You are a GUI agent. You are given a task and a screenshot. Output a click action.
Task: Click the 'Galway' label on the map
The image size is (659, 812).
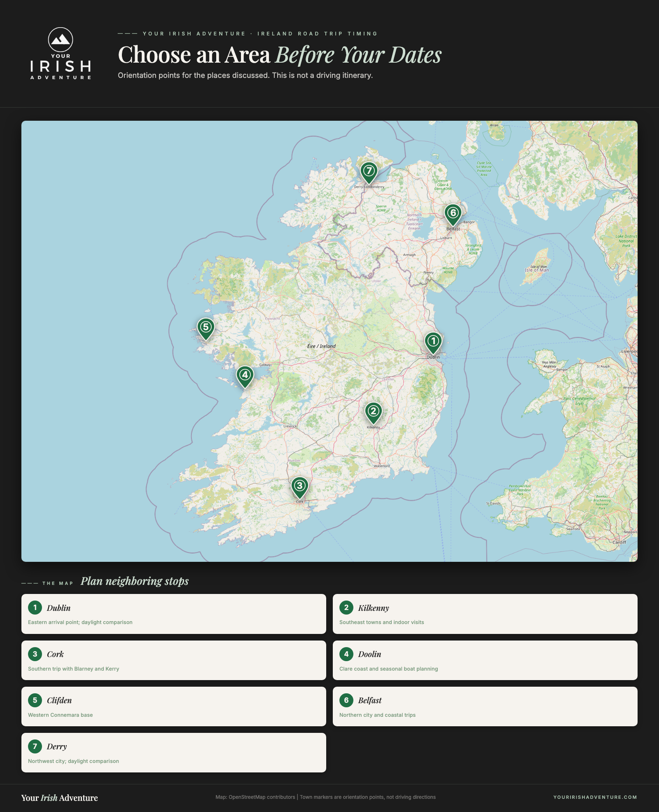tap(265, 365)
